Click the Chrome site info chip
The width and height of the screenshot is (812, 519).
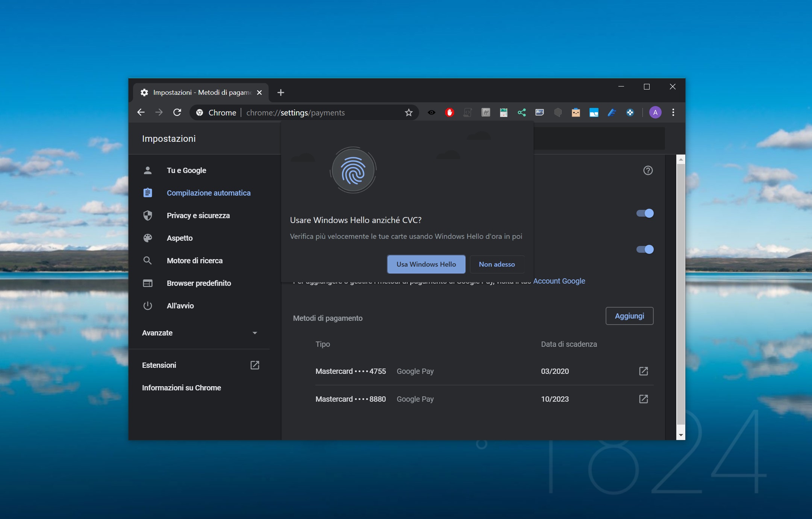tap(217, 112)
